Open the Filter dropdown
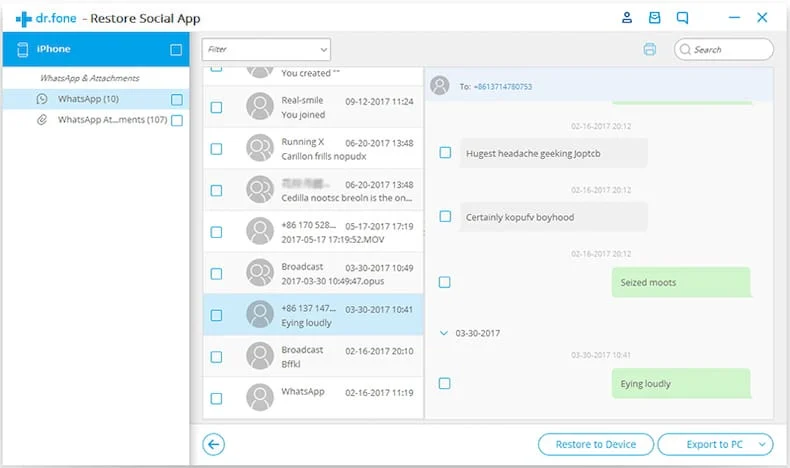The height and width of the screenshot is (468, 790). (x=267, y=49)
